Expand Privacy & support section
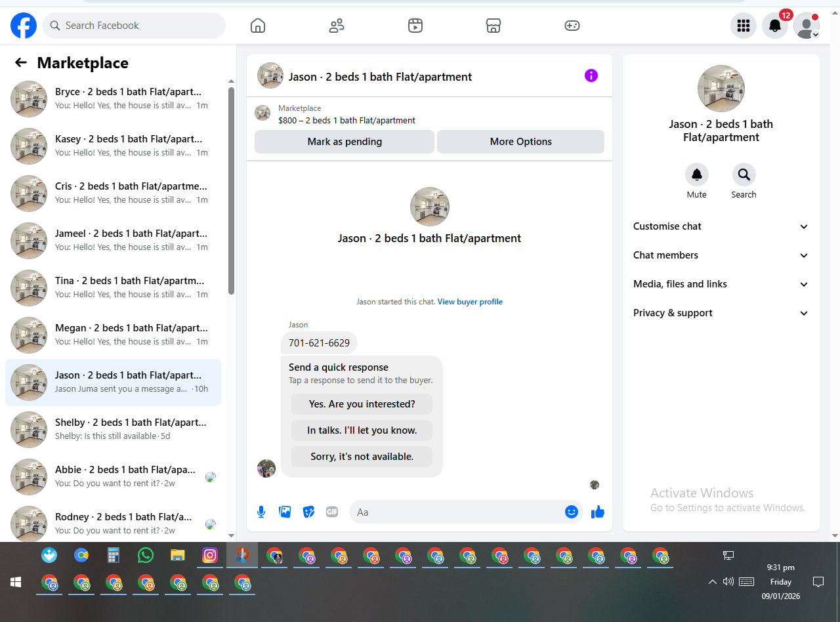 click(721, 313)
